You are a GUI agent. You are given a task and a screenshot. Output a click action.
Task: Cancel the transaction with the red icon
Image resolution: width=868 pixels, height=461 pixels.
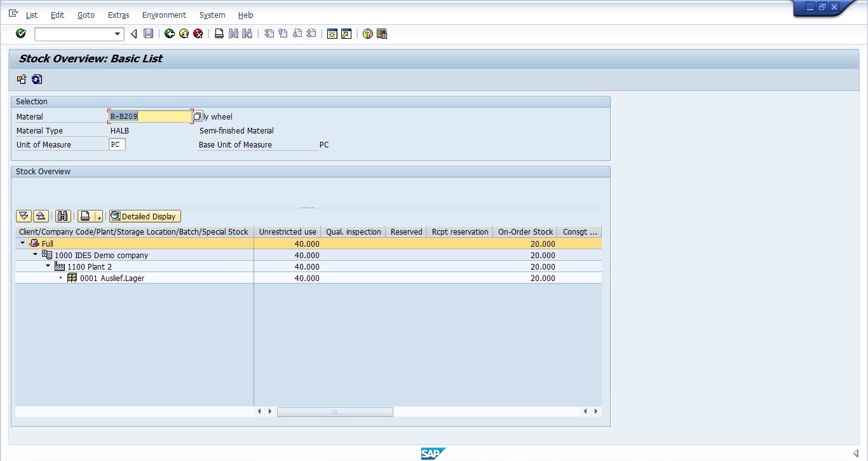198,33
